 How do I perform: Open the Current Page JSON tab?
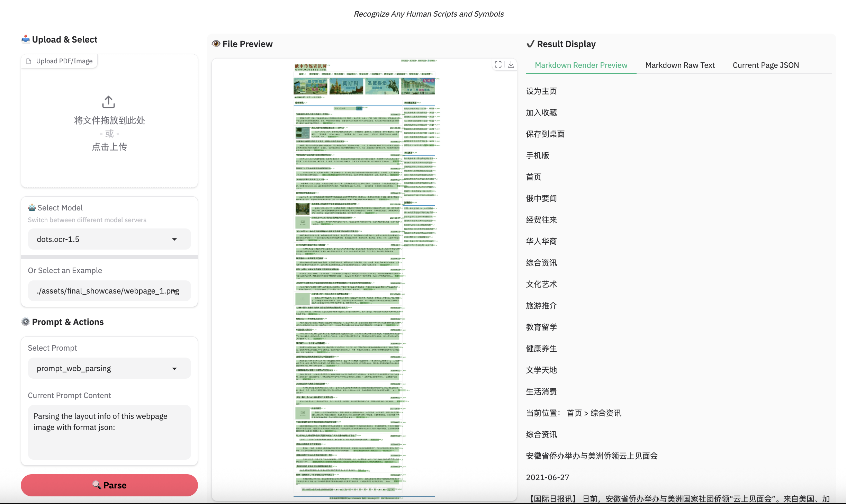(x=765, y=65)
